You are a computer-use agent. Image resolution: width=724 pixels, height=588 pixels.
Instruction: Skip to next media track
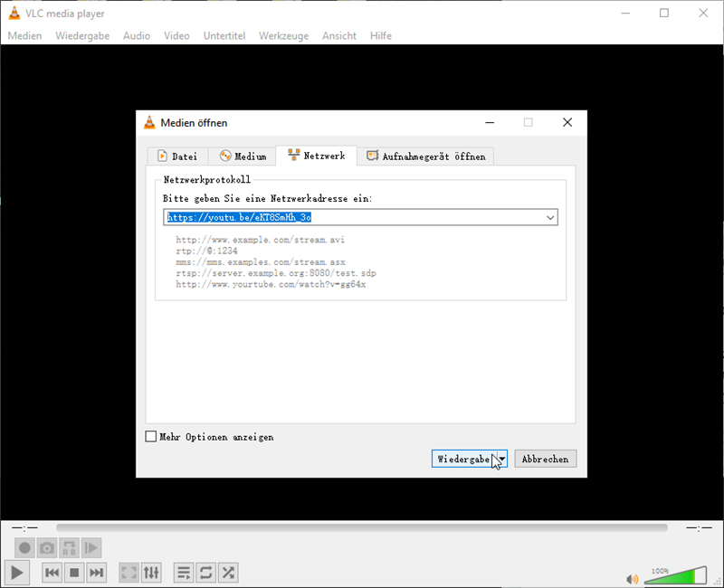96,573
